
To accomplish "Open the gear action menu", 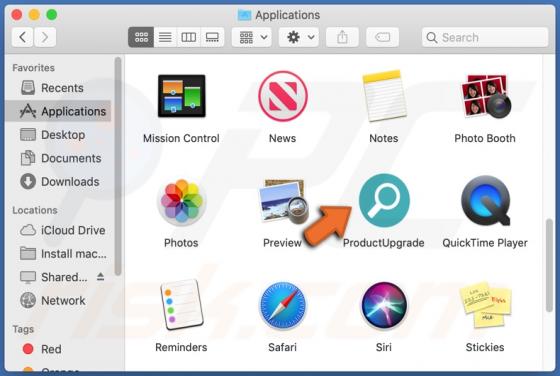I will pos(299,37).
